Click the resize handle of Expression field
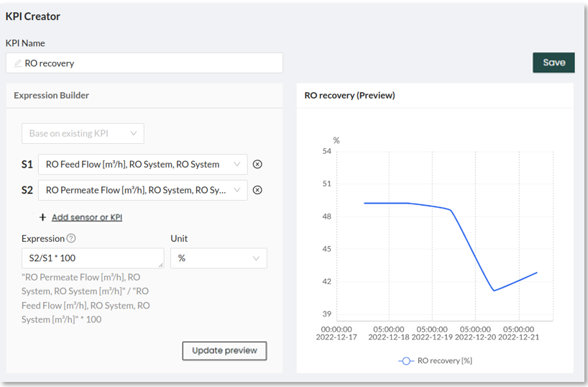The width and height of the screenshot is (588, 387). coord(161,265)
